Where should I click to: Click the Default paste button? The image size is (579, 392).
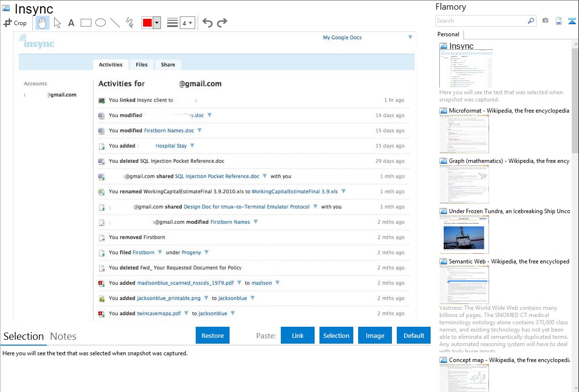tap(414, 335)
